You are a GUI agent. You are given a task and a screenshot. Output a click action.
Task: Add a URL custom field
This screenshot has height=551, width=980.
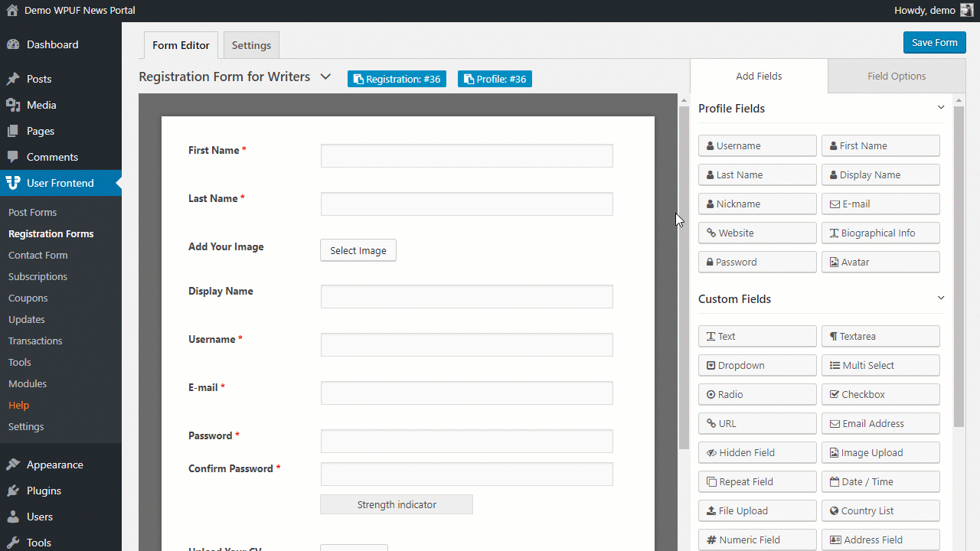coord(757,423)
